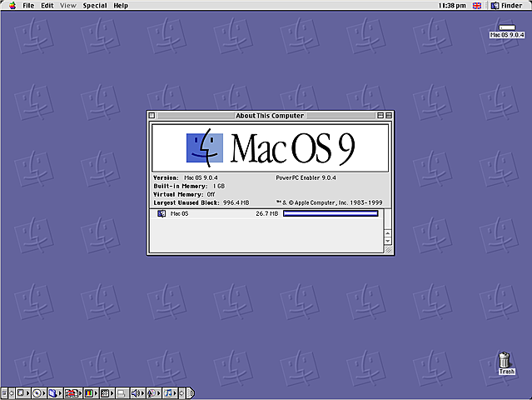Open the Finder application menu
Viewport: 532px width, 400px height.
506,6
